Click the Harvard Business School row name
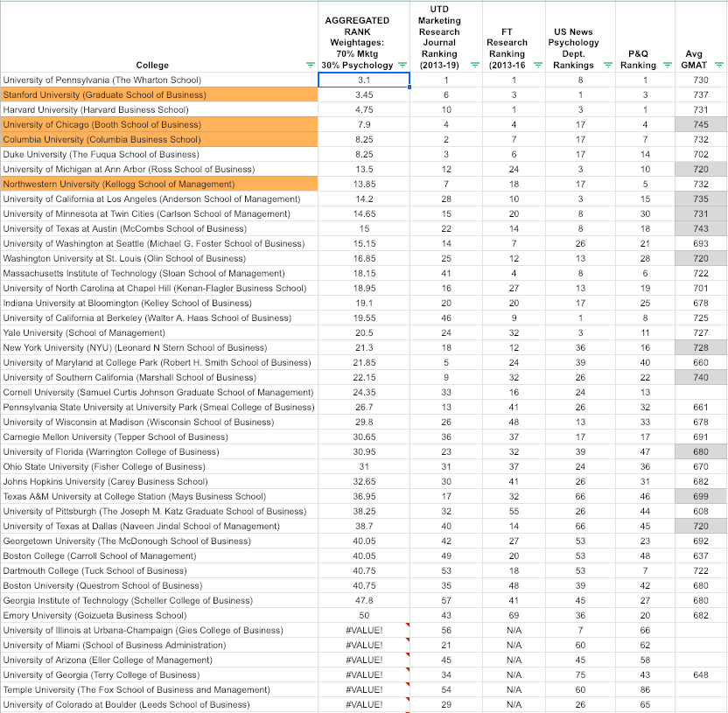728x713 pixels. click(x=158, y=109)
